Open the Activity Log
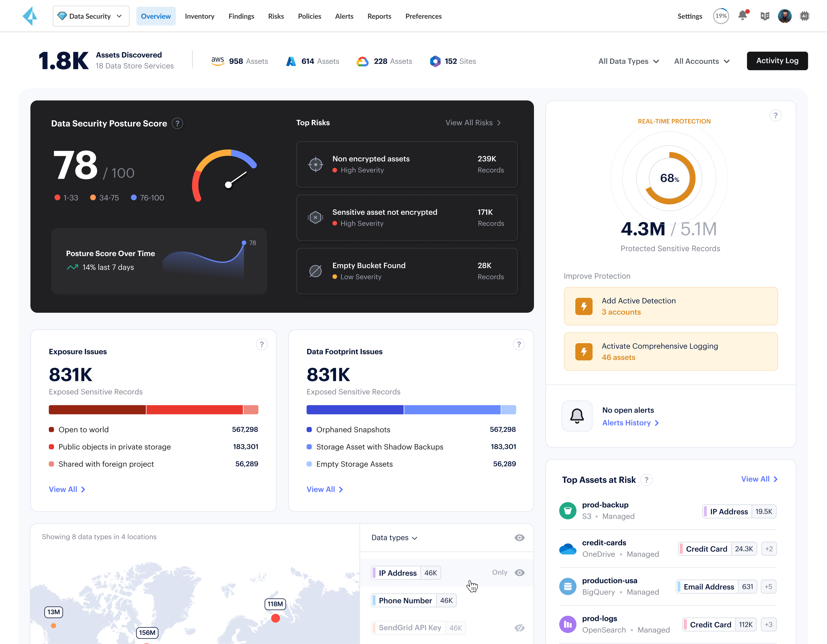 click(777, 61)
